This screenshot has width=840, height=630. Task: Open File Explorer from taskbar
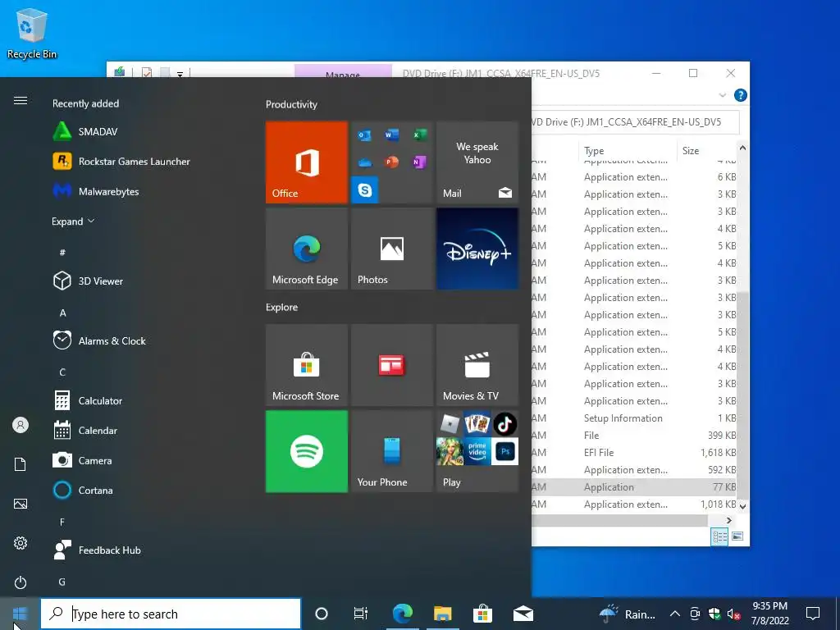[442, 614]
